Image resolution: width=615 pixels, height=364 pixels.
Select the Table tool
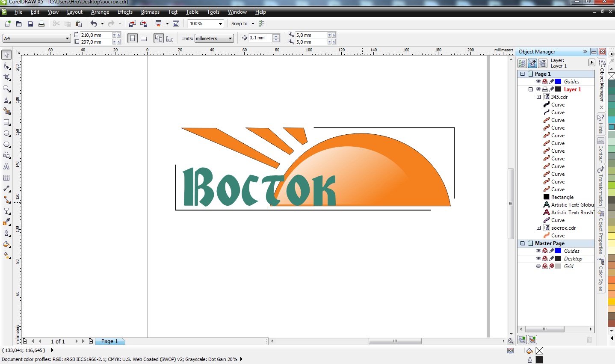(7, 178)
